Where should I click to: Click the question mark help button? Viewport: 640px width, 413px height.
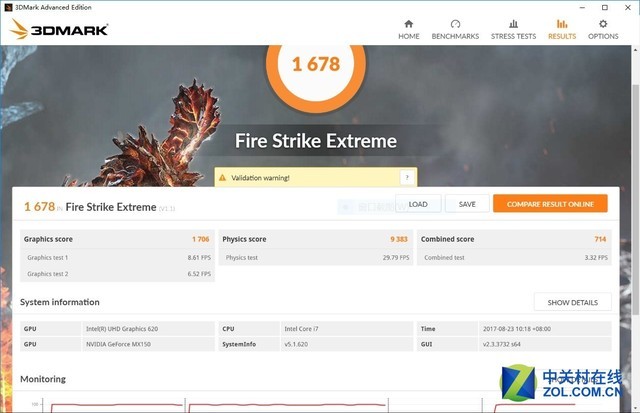tap(406, 178)
